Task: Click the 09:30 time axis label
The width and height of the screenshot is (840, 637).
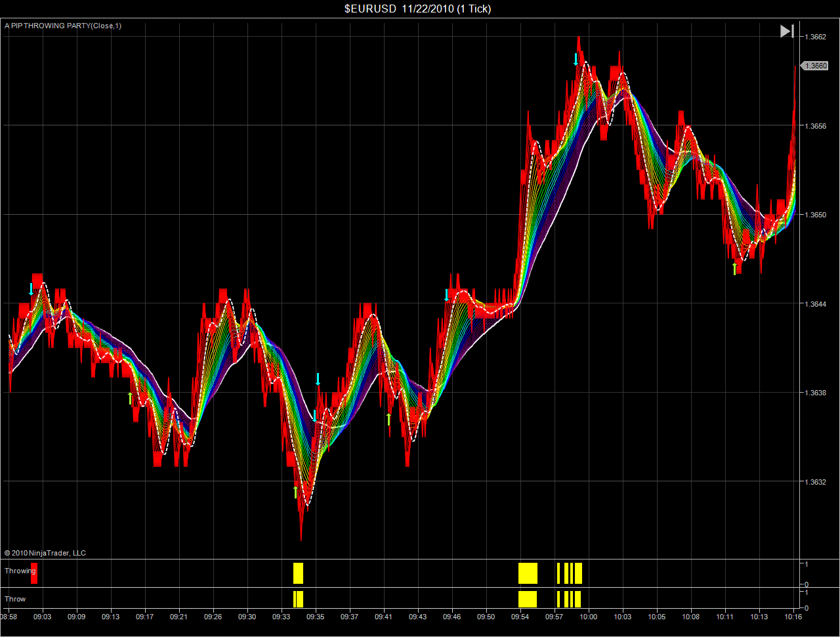Action: coord(247,617)
